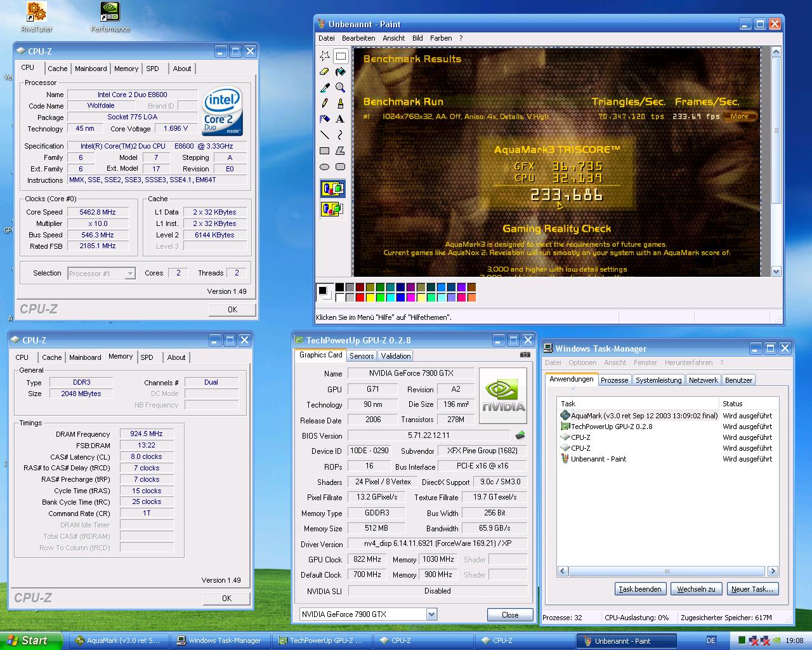Click the NVIDIA tray icon in taskbar
The width and height of the screenshot is (812, 650).
[x=776, y=640]
